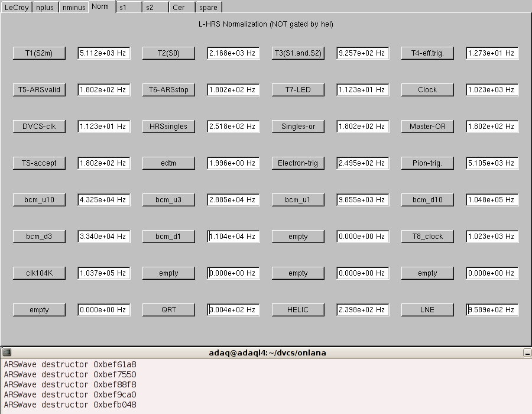The image size is (532, 414).
Task: Focus the T1(S2m) rate field 5.112e+03 Hz
Action: (x=104, y=53)
